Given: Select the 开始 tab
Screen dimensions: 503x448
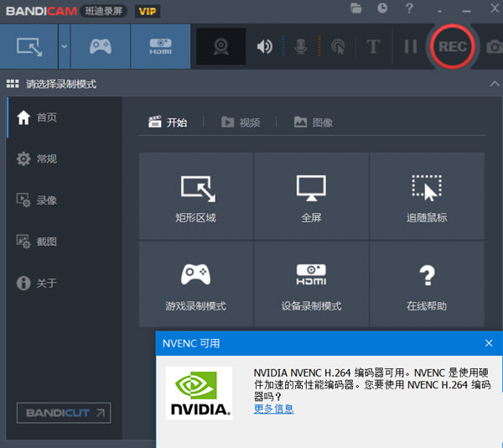Looking at the screenshot, I should coord(168,122).
